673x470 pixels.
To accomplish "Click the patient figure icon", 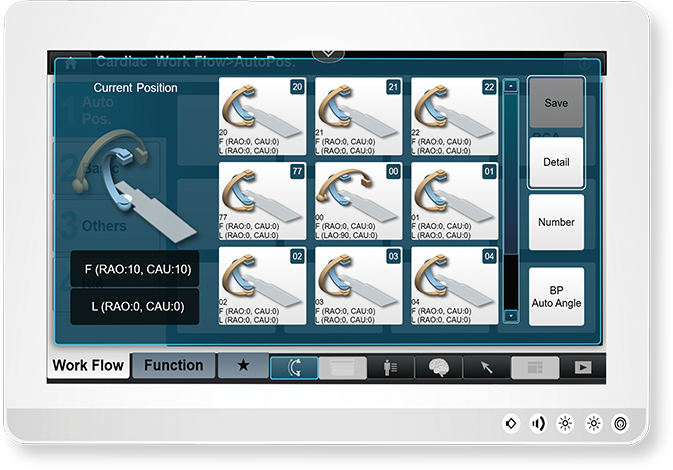I will (x=390, y=367).
